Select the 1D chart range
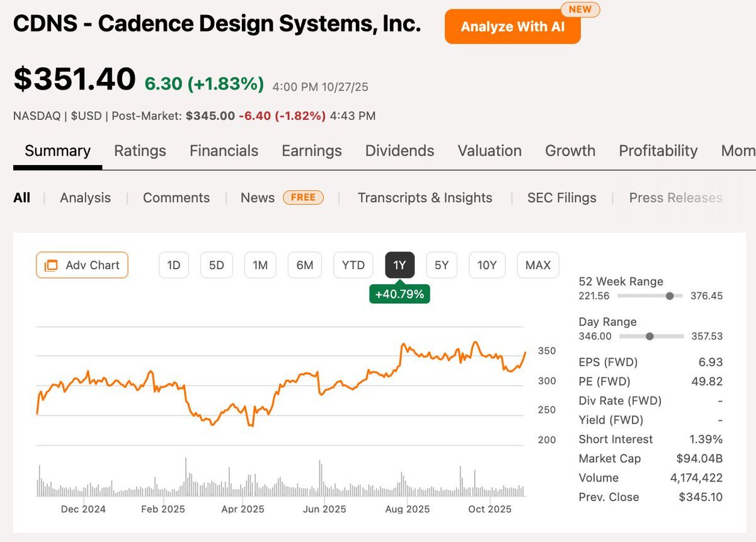The height and width of the screenshot is (542, 756). click(174, 265)
